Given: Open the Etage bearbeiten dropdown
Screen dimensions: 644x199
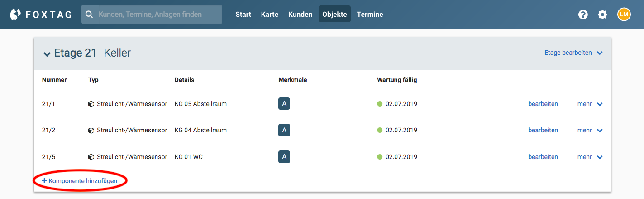Looking at the screenshot, I should (x=573, y=53).
